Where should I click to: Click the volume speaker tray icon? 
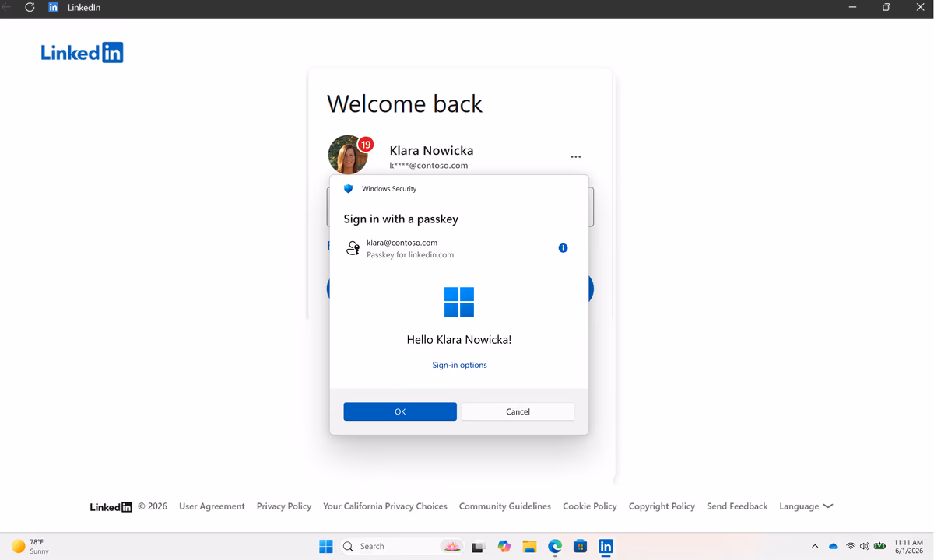point(865,546)
